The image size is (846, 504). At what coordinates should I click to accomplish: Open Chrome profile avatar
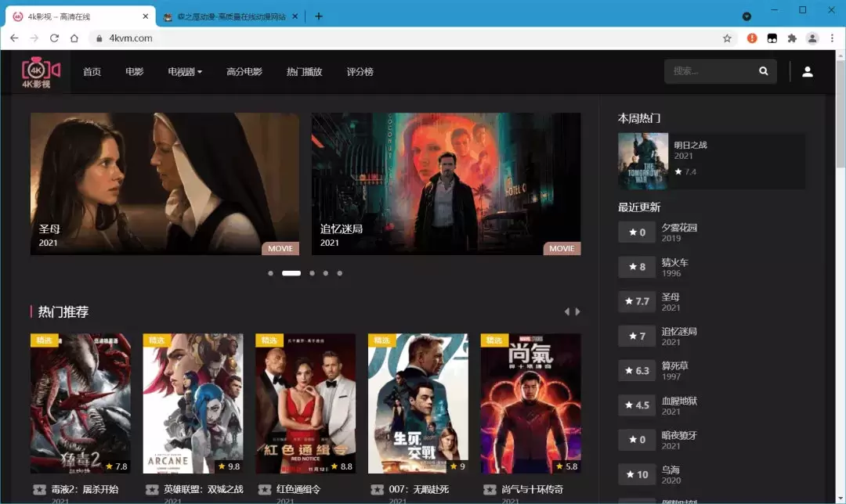(812, 38)
